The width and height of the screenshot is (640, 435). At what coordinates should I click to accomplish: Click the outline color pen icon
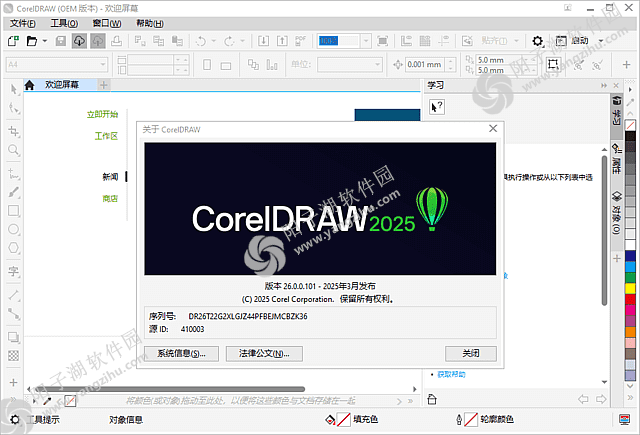point(459,419)
